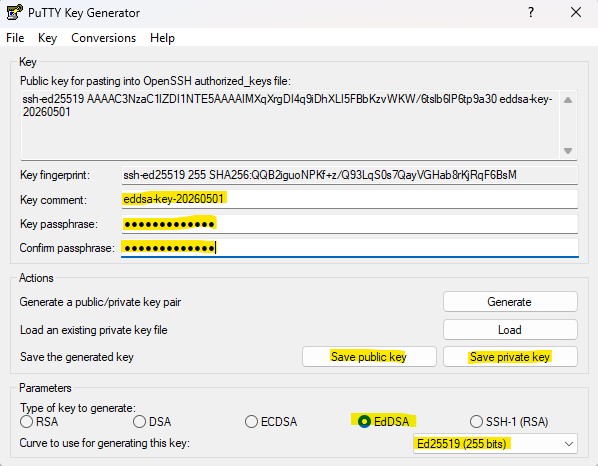598x466 pixels.
Task: Expand the Ed25519 curve dropdown
Action: point(495,444)
